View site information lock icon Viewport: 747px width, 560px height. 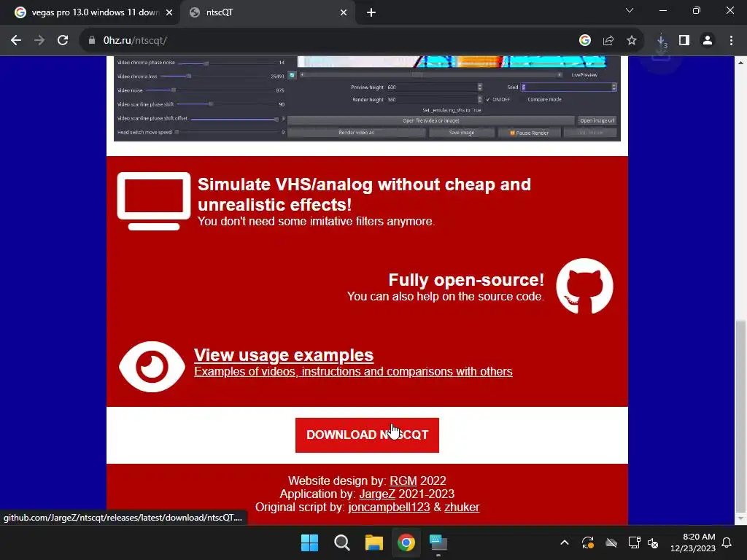tap(92, 41)
